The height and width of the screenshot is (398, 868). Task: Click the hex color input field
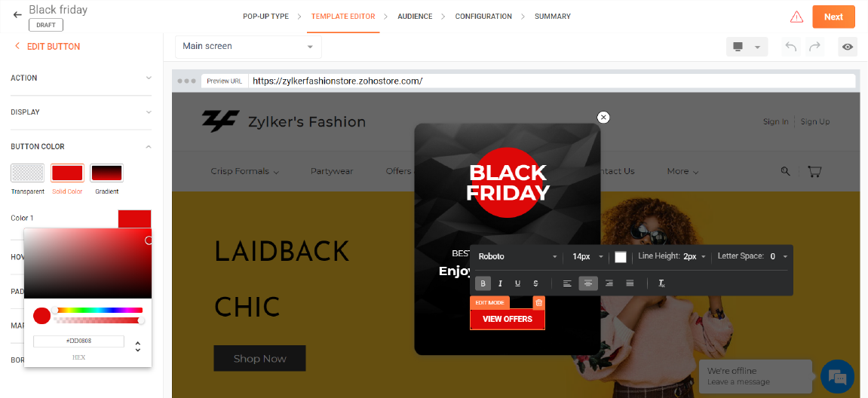(78, 341)
